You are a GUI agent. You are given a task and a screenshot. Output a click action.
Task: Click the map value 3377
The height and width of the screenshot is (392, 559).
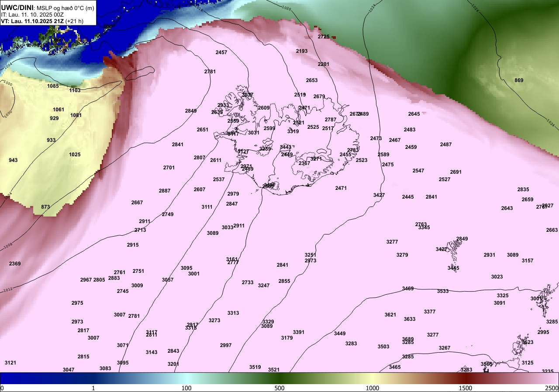click(x=430, y=312)
